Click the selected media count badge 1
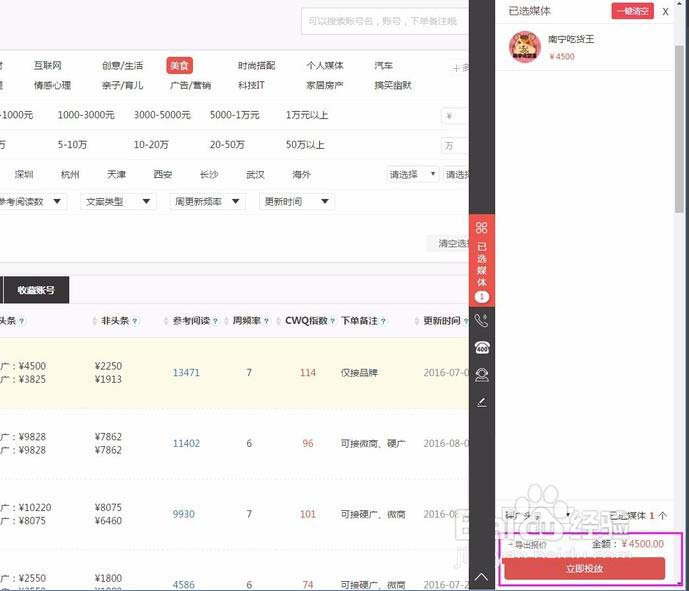 click(482, 297)
